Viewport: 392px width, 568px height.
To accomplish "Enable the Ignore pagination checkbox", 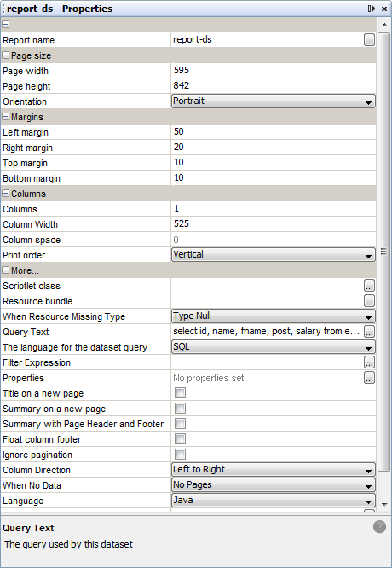I will (x=181, y=455).
